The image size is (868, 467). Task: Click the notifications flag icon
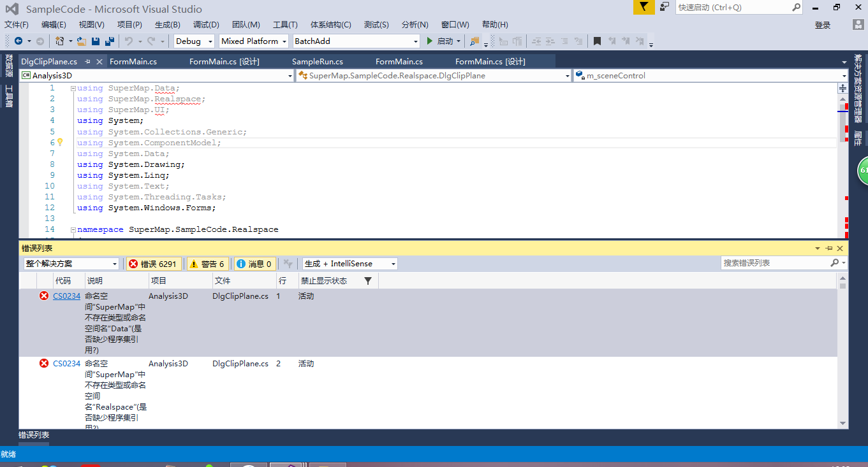(x=644, y=7)
